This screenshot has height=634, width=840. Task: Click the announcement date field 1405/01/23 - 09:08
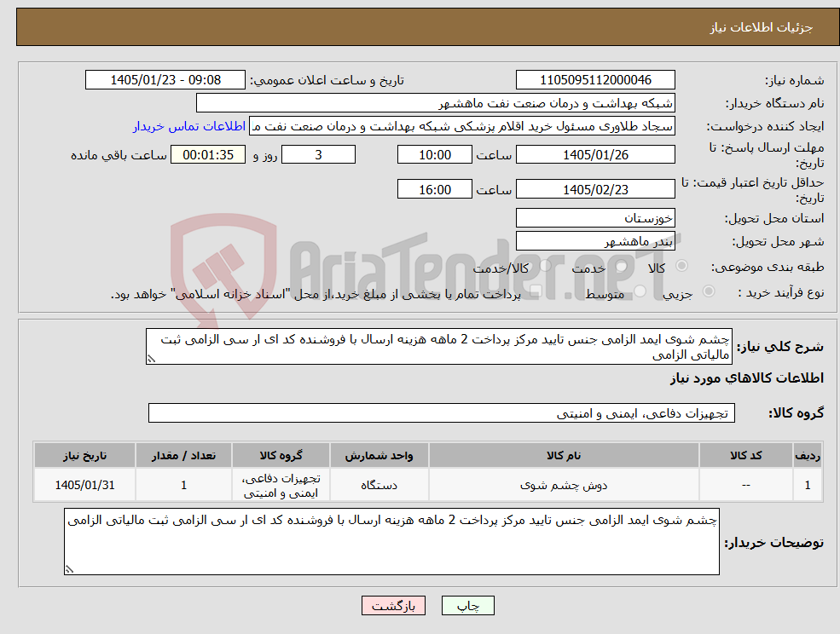point(165,80)
